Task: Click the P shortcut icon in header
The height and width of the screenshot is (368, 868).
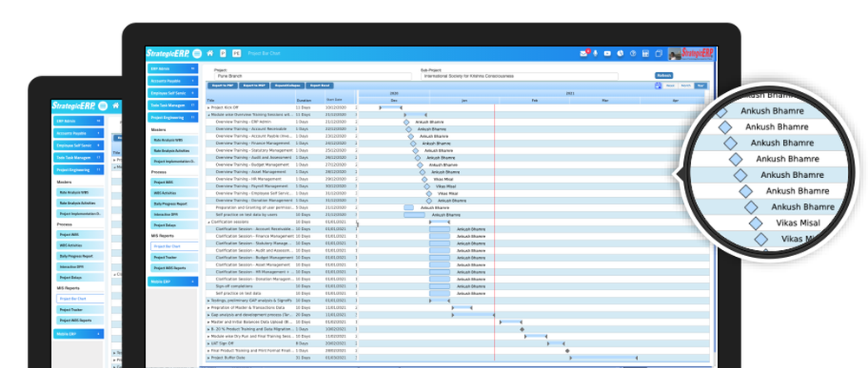Action: [x=223, y=54]
